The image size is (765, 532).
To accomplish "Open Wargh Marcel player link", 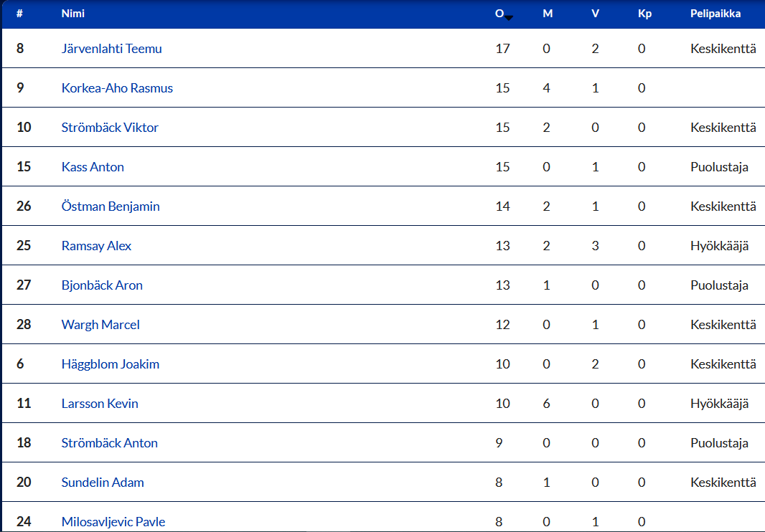I will coord(100,326).
